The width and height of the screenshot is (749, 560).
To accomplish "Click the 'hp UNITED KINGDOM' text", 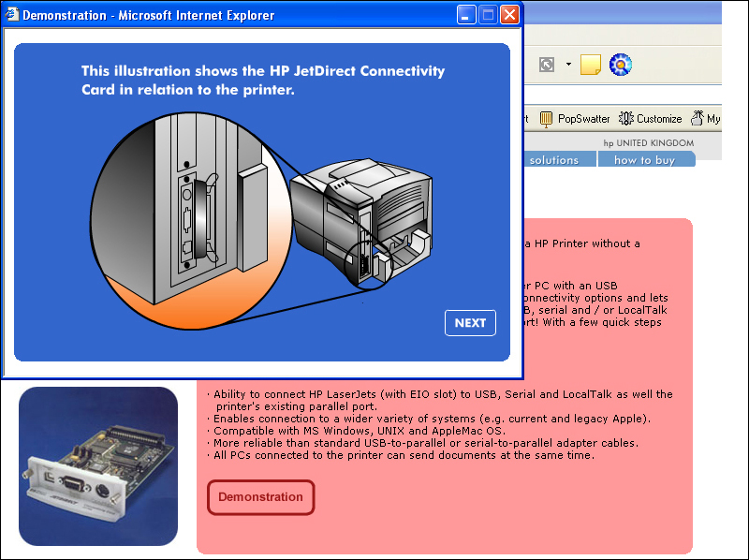I will pyautogui.click(x=648, y=143).
